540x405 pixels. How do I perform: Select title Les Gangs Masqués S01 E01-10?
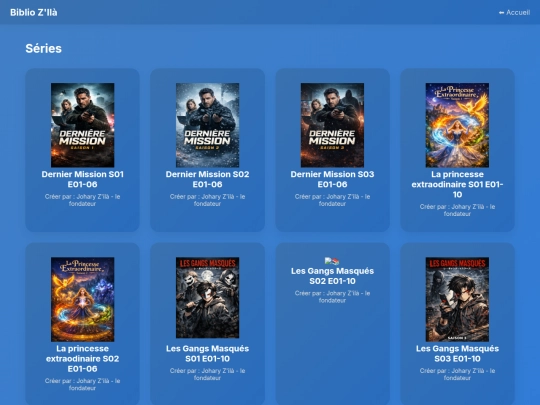(x=207, y=353)
